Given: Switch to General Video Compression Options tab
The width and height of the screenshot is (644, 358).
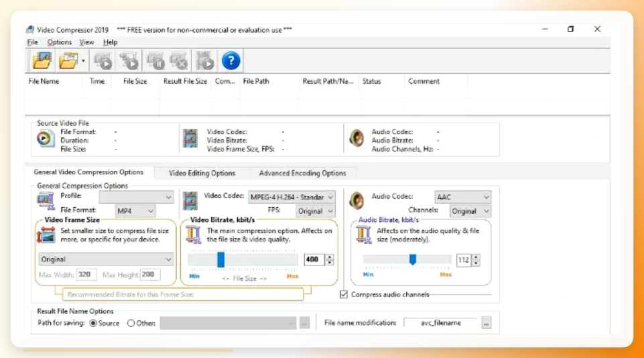Looking at the screenshot, I should tap(88, 172).
